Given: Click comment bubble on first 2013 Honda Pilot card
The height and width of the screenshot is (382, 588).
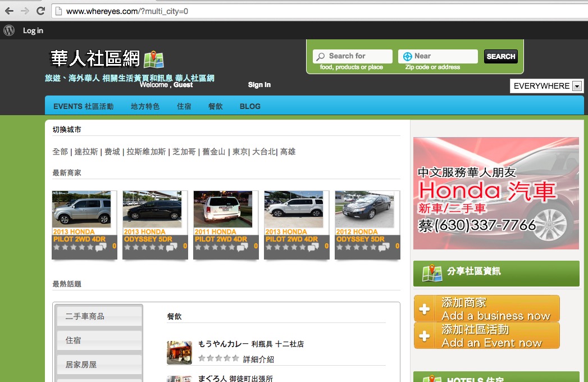Looking at the screenshot, I should pos(101,247).
